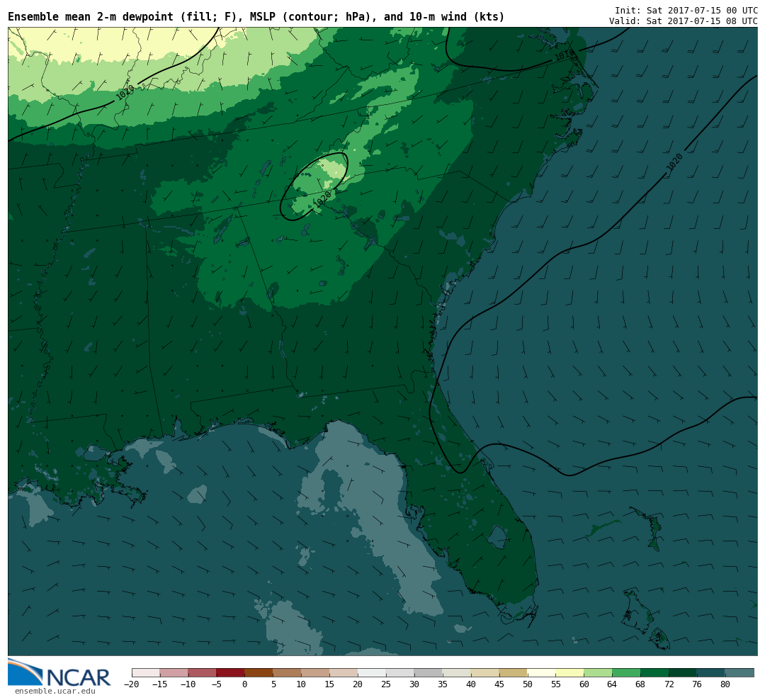Image resolution: width=765 pixels, height=700 pixels.
Task: Click the 45 legend tick label
Action: 499,684
